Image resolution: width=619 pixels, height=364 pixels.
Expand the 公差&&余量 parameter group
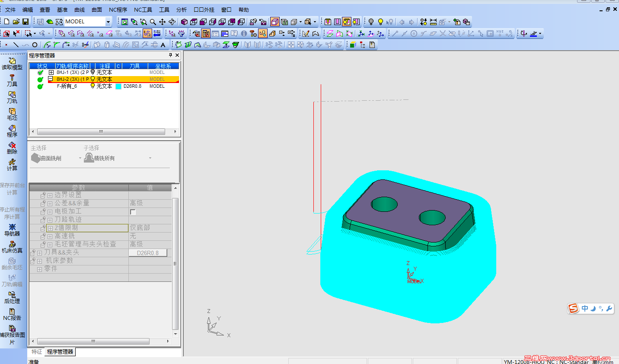pyautogui.click(x=50, y=204)
